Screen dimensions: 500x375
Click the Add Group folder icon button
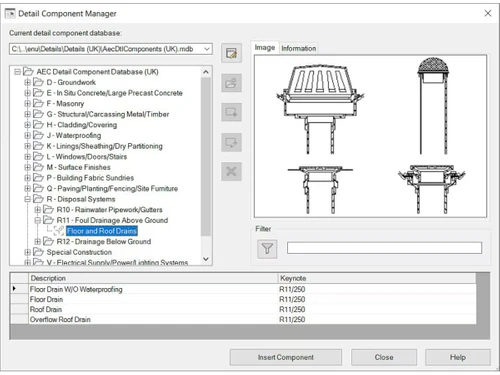(x=231, y=83)
